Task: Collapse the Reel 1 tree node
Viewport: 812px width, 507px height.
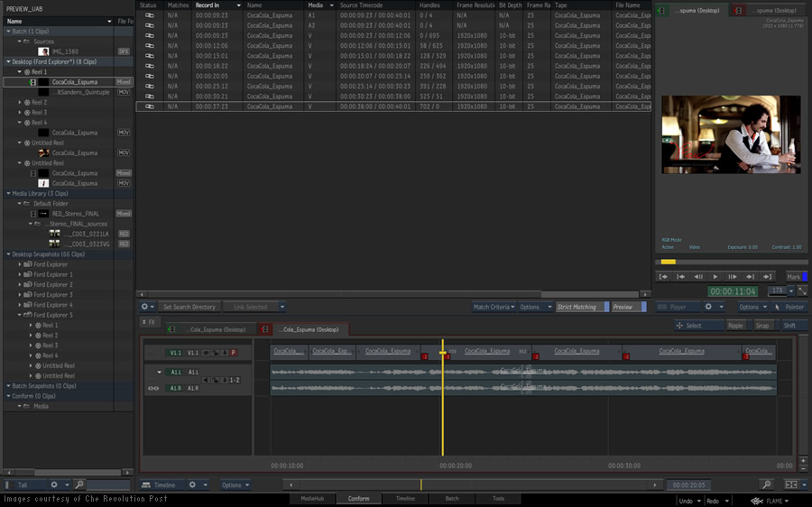Action: [20, 71]
